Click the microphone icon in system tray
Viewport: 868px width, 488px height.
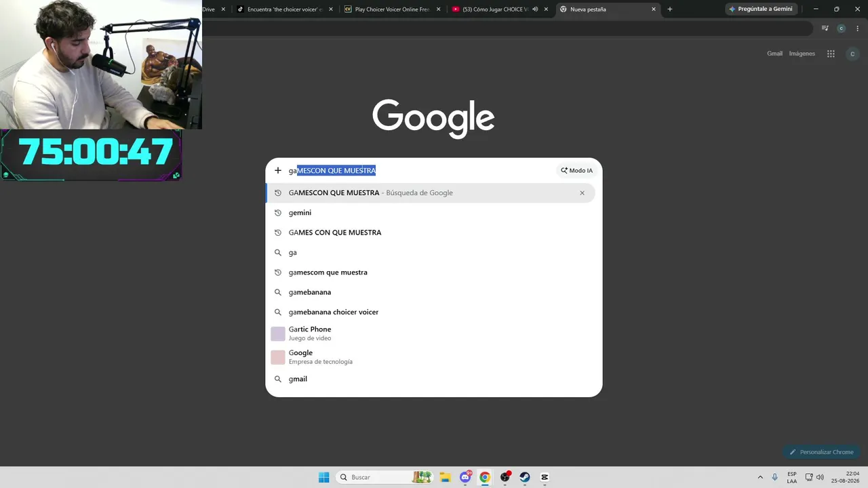(775, 477)
